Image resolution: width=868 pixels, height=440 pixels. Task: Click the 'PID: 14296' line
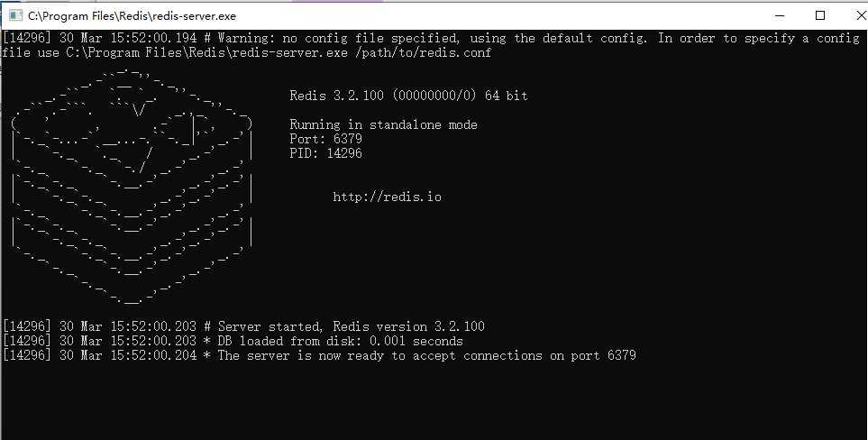point(325,152)
